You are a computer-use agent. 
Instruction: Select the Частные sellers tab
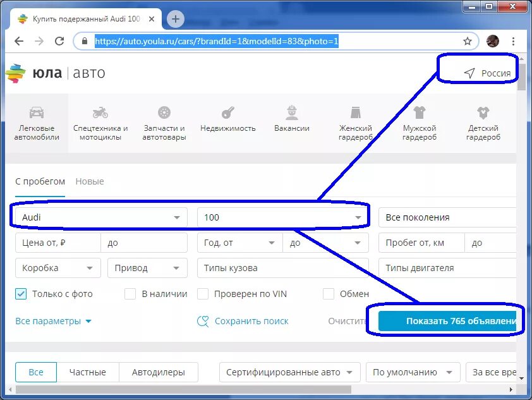coord(88,372)
